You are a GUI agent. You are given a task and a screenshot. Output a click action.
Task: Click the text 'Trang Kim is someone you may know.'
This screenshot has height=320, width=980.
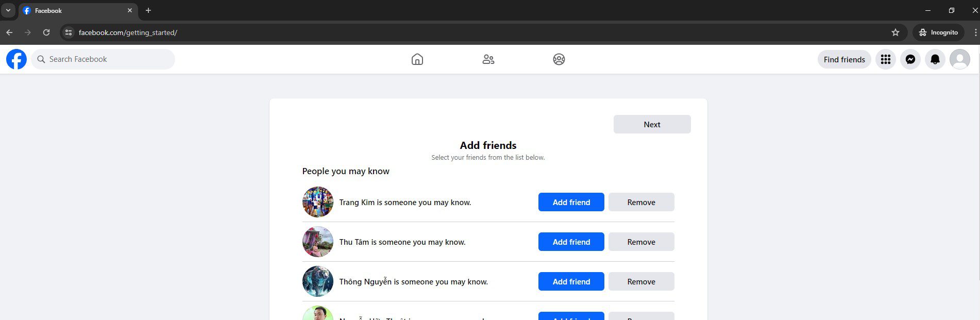coord(405,203)
